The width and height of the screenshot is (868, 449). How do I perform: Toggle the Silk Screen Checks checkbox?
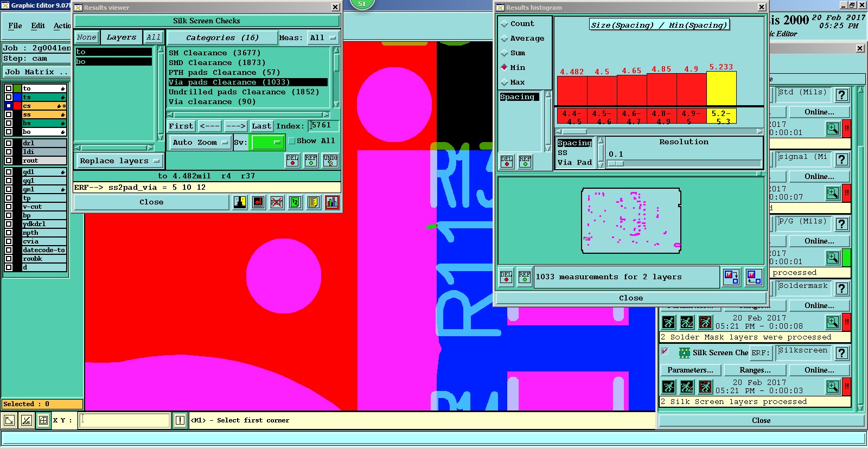(665, 352)
